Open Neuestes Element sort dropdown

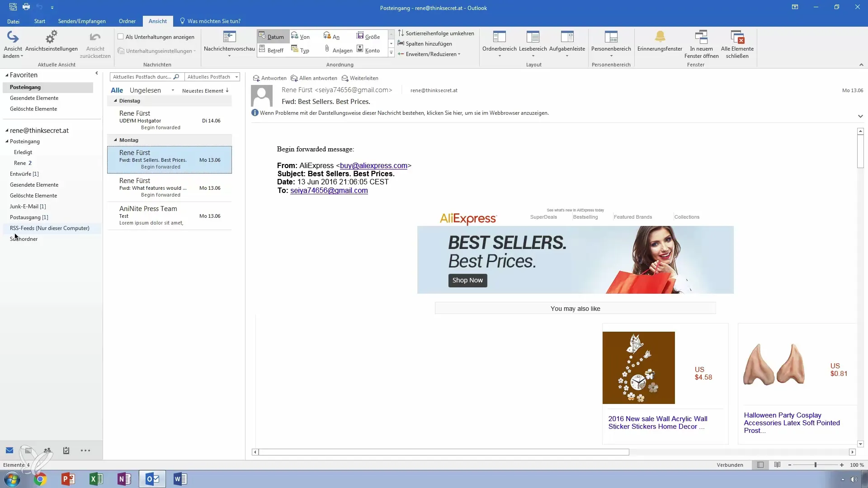[x=205, y=90]
